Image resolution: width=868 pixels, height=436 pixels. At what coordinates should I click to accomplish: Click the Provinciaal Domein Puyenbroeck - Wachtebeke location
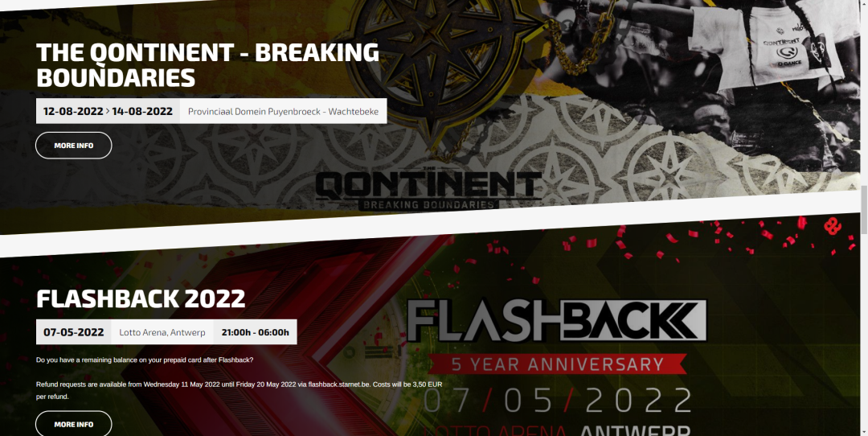click(x=284, y=111)
